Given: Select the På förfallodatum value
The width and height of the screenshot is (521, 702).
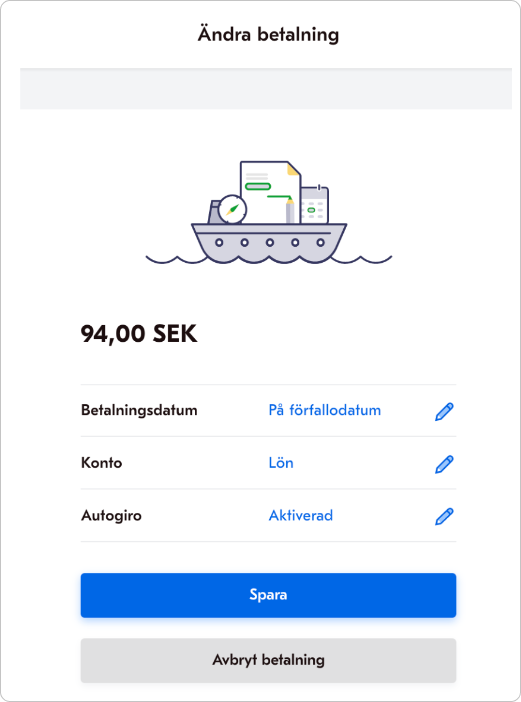Looking at the screenshot, I should (x=325, y=410).
